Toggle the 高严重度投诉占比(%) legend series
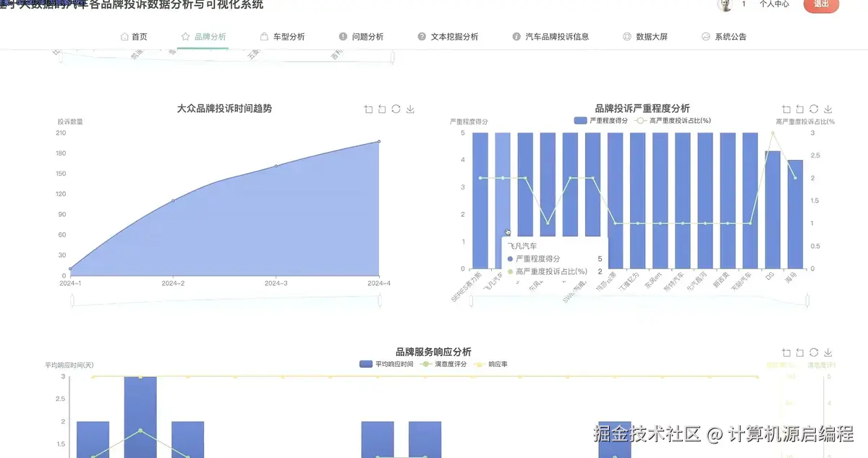This screenshot has width=868, height=458. pyautogui.click(x=672, y=121)
